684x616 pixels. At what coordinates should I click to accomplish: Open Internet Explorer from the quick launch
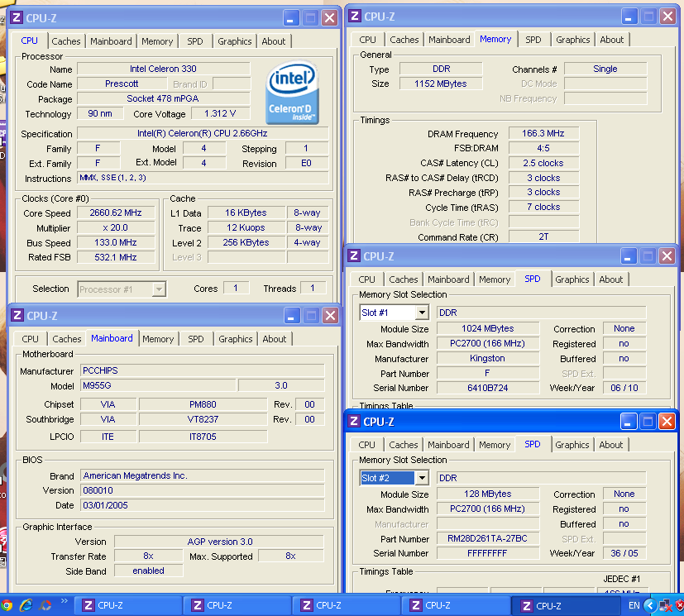(26, 605)
